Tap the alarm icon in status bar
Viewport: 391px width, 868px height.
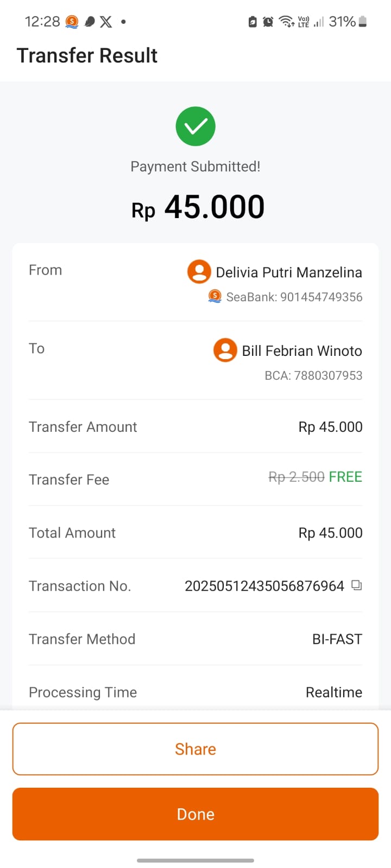268,22
